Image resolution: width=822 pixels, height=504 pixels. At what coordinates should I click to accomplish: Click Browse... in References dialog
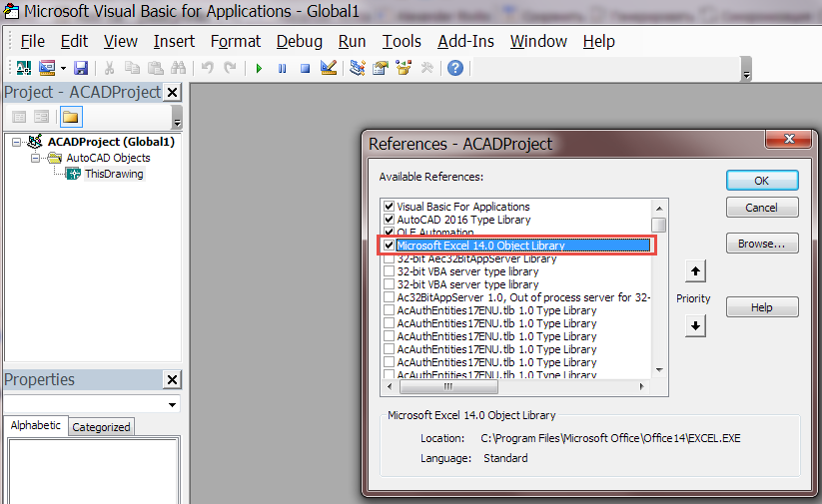[x=762, y=244]
